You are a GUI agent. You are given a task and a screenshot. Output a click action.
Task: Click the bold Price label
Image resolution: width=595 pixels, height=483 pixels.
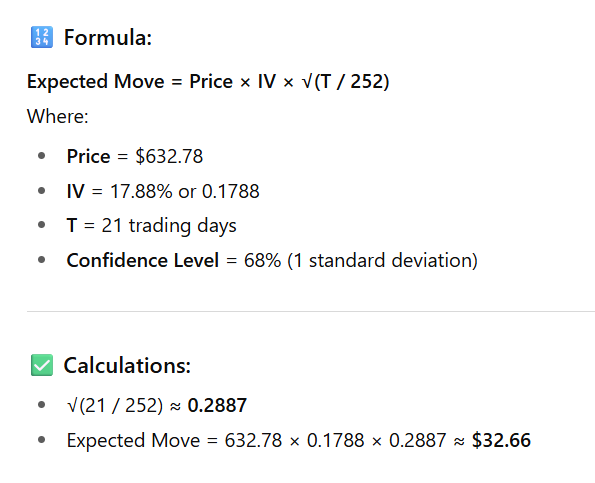pos(88,156)
